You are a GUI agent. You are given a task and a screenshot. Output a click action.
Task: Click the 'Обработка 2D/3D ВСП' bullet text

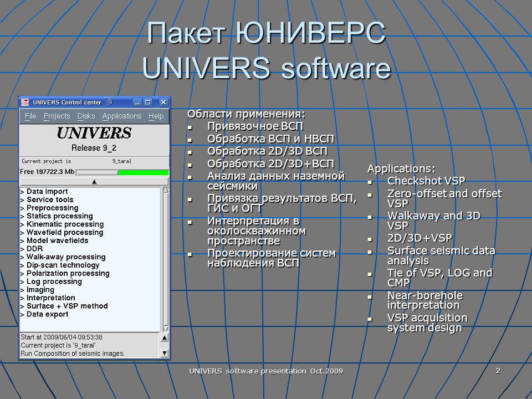[x=267, y=151]
